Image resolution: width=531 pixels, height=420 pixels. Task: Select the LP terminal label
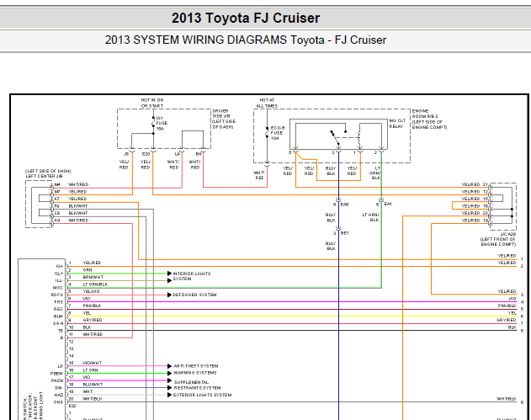pos(61,366)
